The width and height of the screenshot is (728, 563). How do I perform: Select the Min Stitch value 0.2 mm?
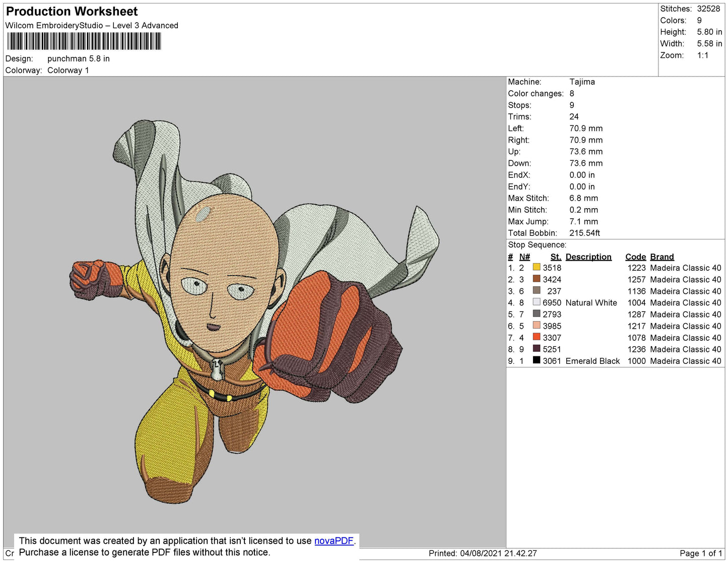(x=583, y=210)
